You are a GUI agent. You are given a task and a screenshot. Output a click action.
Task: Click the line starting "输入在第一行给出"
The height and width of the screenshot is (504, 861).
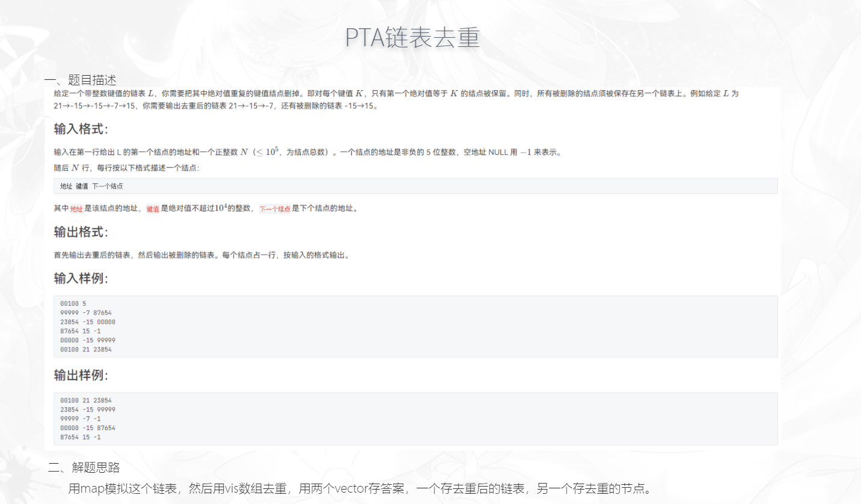307,153
